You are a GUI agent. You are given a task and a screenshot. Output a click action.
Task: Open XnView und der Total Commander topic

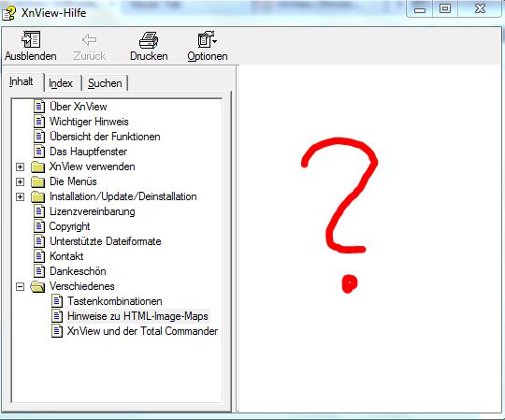click(x=142, y=331)
